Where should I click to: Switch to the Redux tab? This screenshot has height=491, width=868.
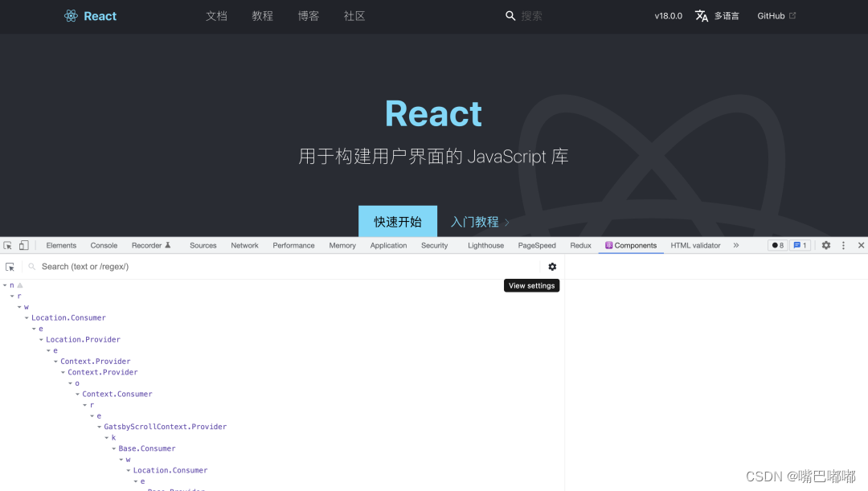pos(581,245)
